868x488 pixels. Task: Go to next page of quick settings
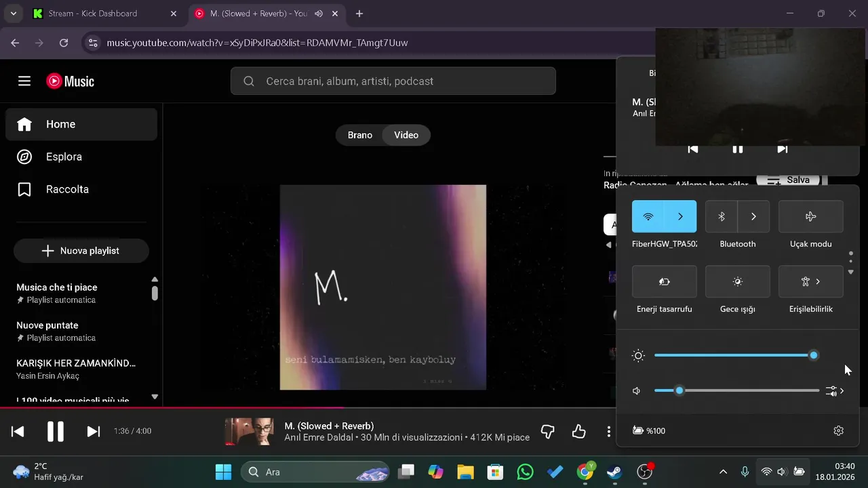point(851,272)
